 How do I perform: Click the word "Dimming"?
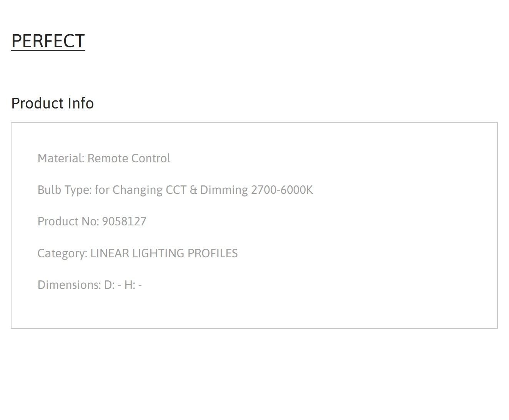tap(224, 190)
